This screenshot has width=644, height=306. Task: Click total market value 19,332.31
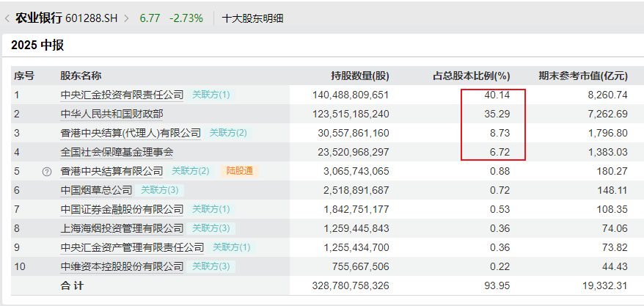[x=605, y=285]
